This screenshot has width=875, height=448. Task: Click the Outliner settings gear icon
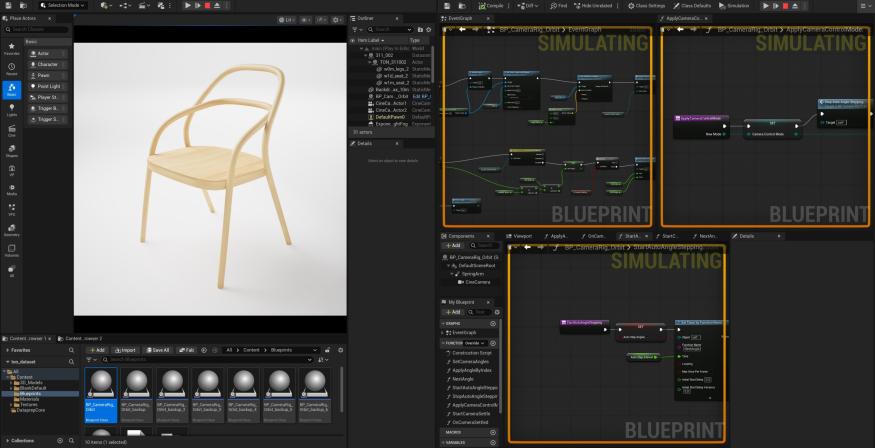[428, 29]
